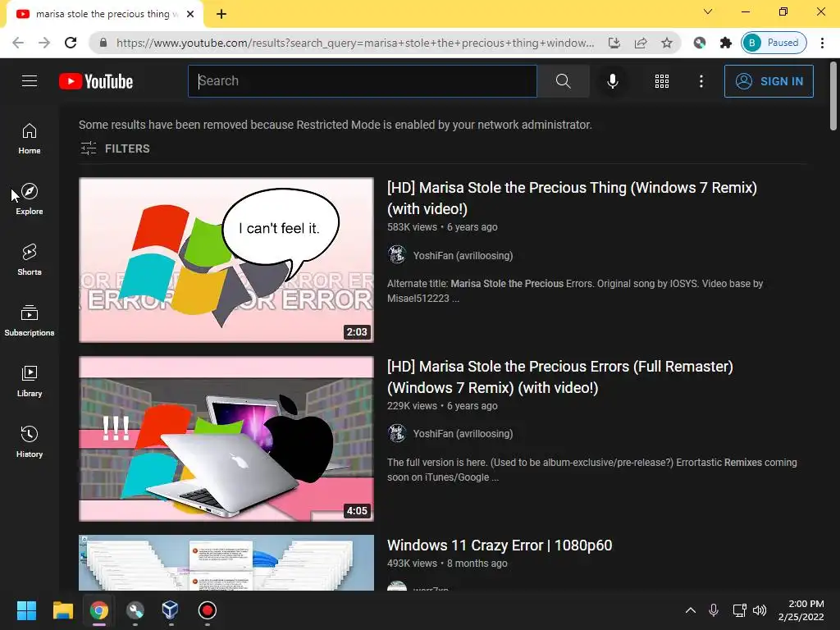Open Shorts in the sidebar
This screenshot has height=630, width=840.
[30, 260]
